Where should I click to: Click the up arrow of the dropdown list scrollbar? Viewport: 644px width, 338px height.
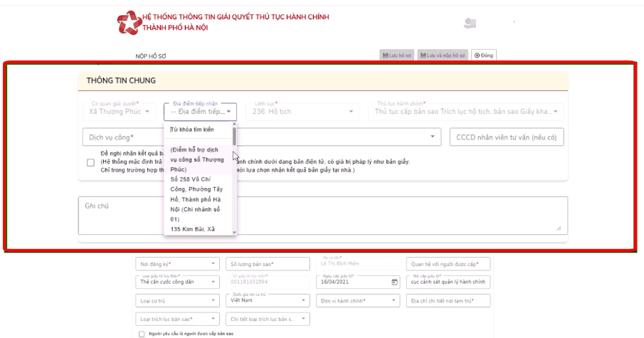tap(234, 124)
